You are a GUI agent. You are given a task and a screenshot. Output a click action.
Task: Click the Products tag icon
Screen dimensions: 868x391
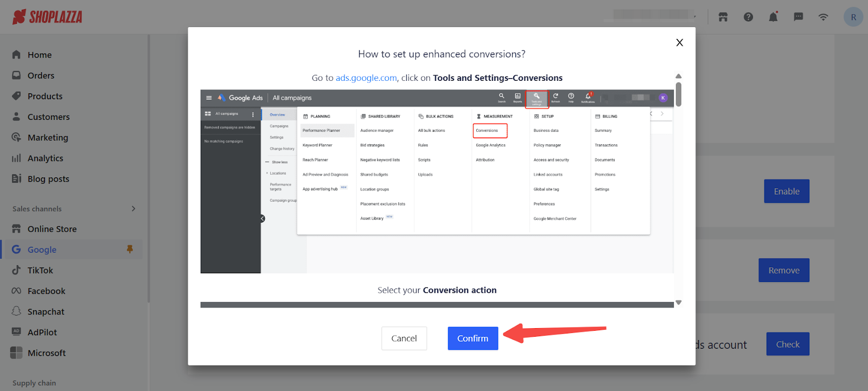pyautogui.click(x=16, y=95)
